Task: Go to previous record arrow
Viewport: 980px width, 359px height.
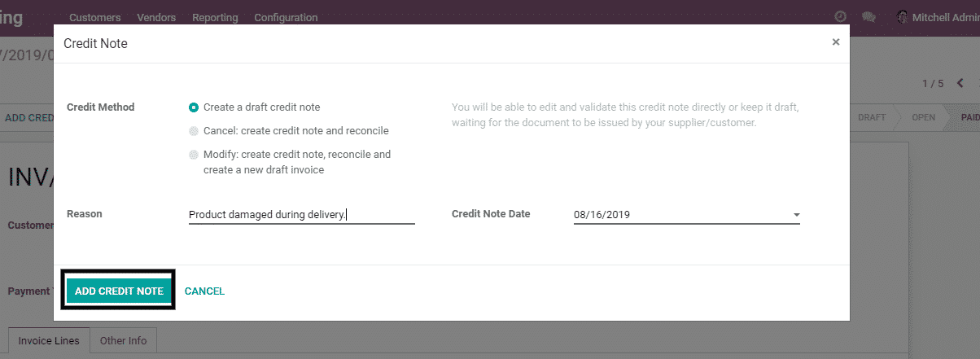Action: point(960,83)
